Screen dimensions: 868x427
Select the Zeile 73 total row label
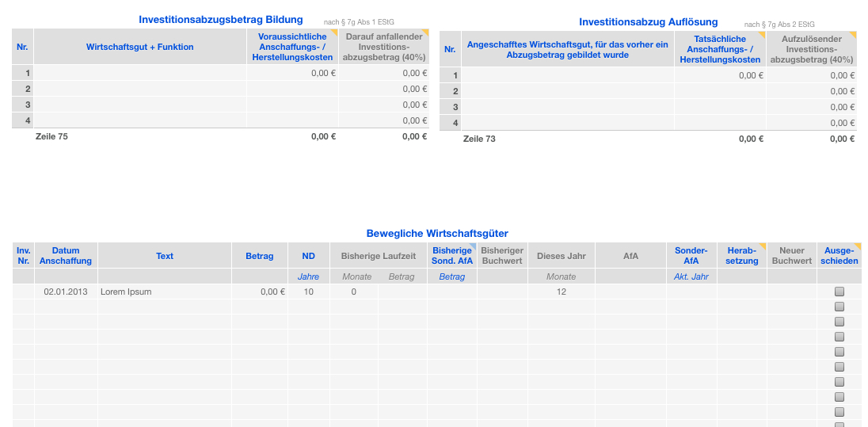(x=479, y=139)
